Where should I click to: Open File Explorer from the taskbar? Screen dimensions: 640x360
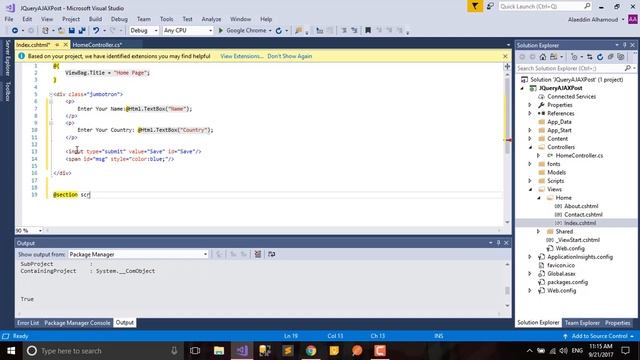pos(219,351)
